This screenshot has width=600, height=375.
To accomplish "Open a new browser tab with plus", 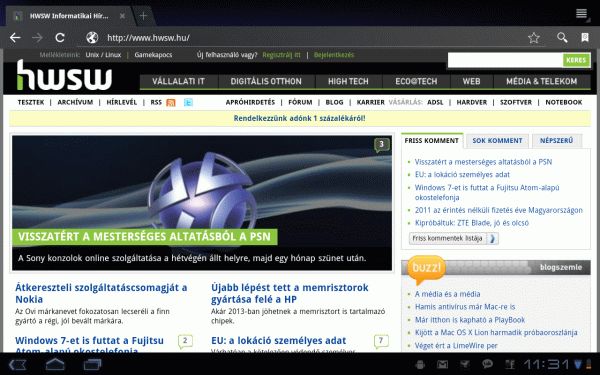I will [x=143, y=16].
